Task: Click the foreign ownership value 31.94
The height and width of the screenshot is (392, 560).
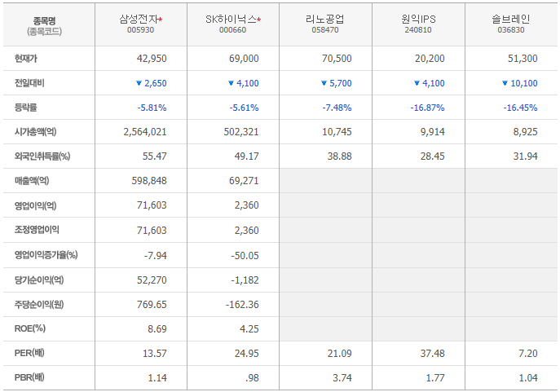Action: (x=526, y=156)
